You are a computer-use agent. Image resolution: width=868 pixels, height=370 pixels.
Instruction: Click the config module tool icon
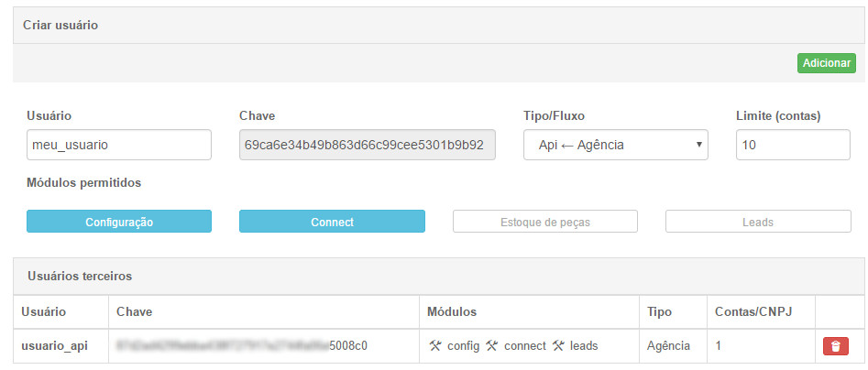pyautogui.click(x=435, y=345)
